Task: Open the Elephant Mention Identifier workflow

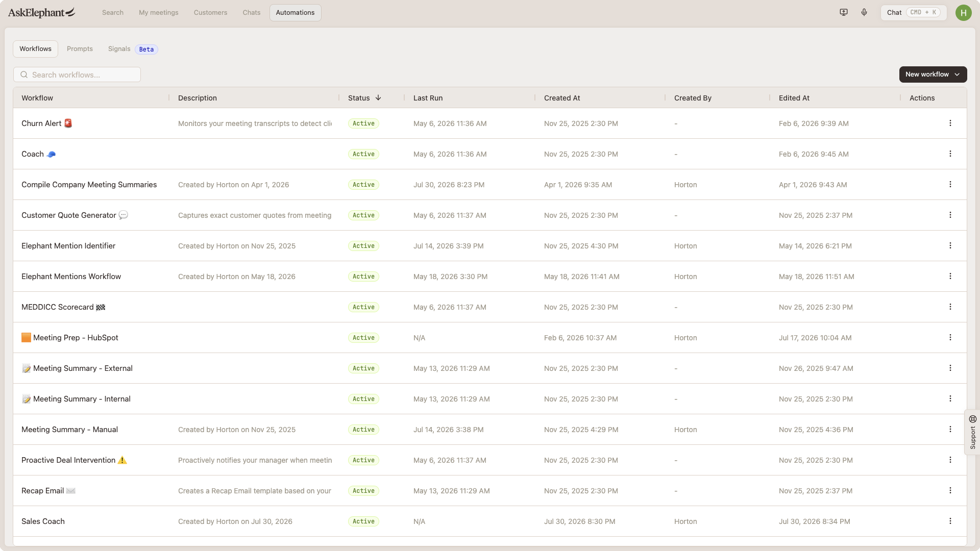Action: click(x=68, y=246)
